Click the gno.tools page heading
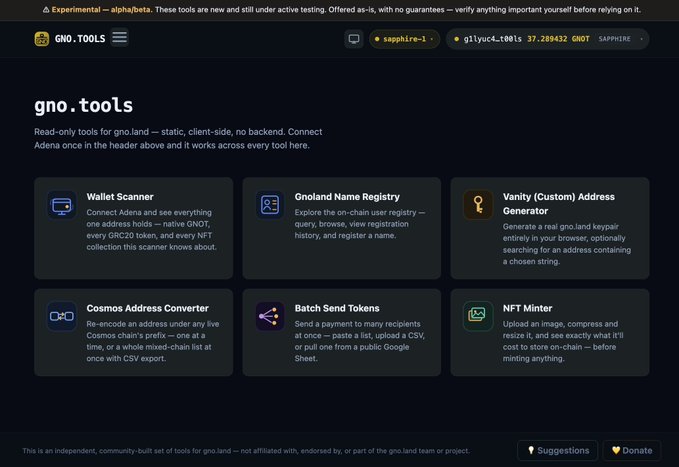 coord(84,105)
